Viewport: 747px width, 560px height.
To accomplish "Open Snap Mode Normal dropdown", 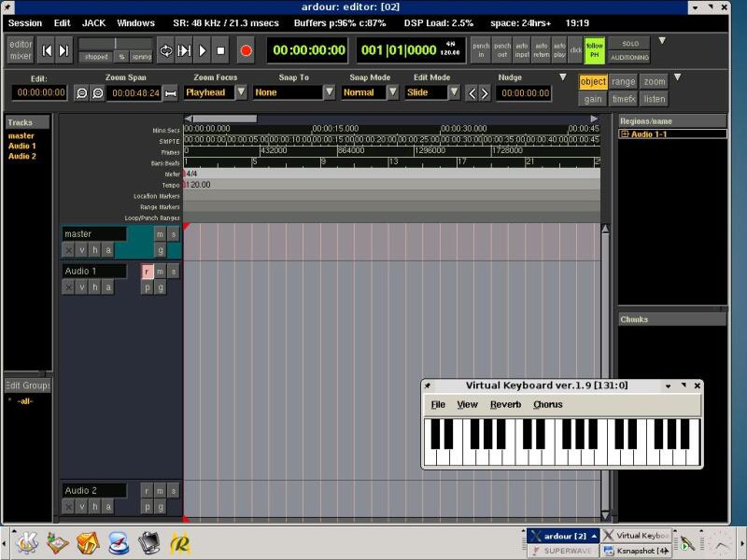I will (x=392, y=92).
